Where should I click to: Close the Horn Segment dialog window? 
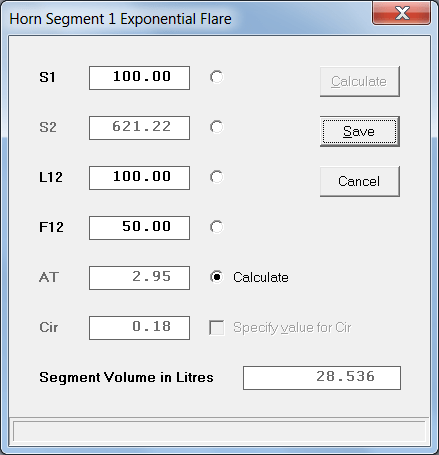401,13
